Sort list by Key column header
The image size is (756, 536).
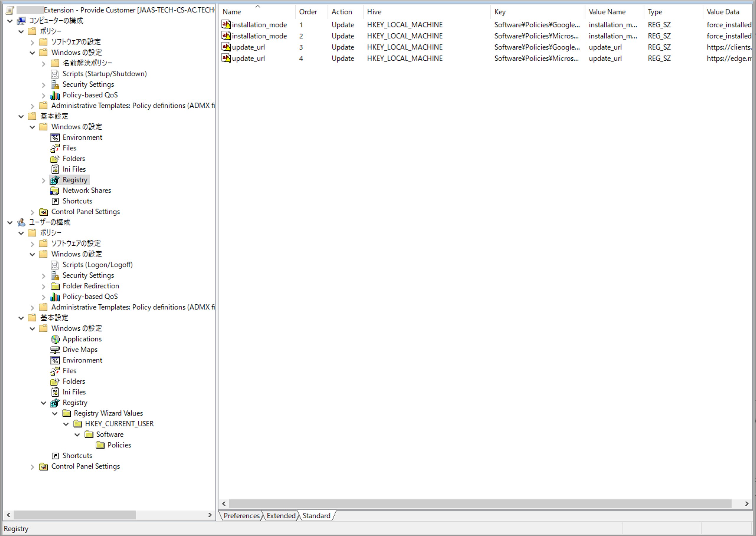click(x=538, y=11)
